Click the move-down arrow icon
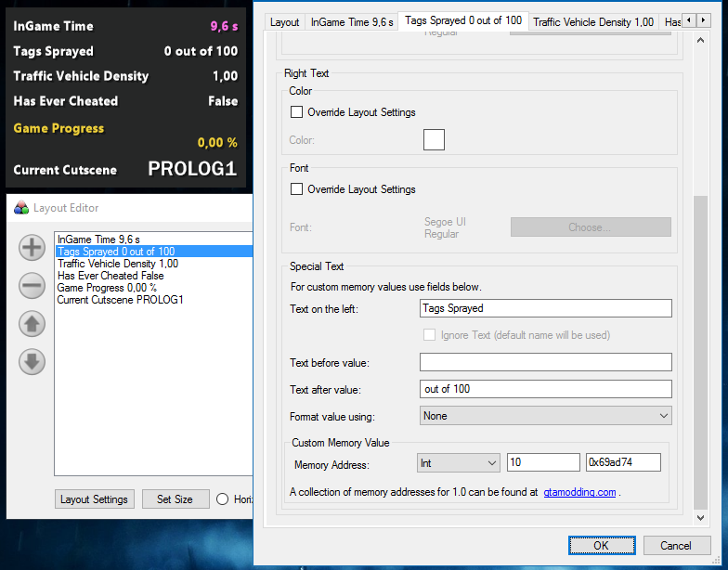728x570 pixels. (x=32, y=362)
